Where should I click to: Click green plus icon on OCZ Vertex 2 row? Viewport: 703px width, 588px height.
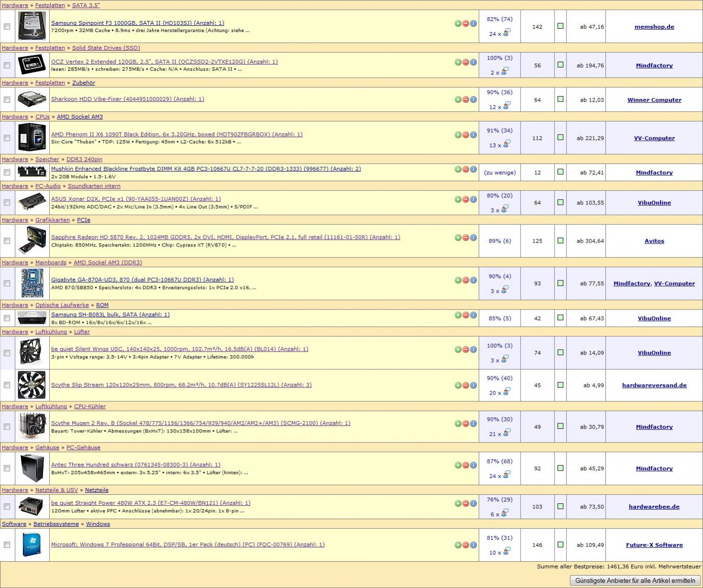pyautogui.click(x=458, y=62)
